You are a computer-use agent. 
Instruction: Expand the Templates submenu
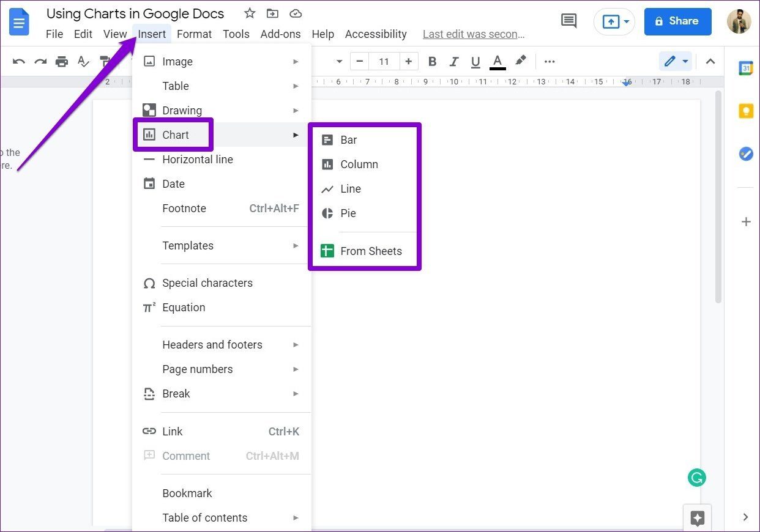[x=222, y=246]
